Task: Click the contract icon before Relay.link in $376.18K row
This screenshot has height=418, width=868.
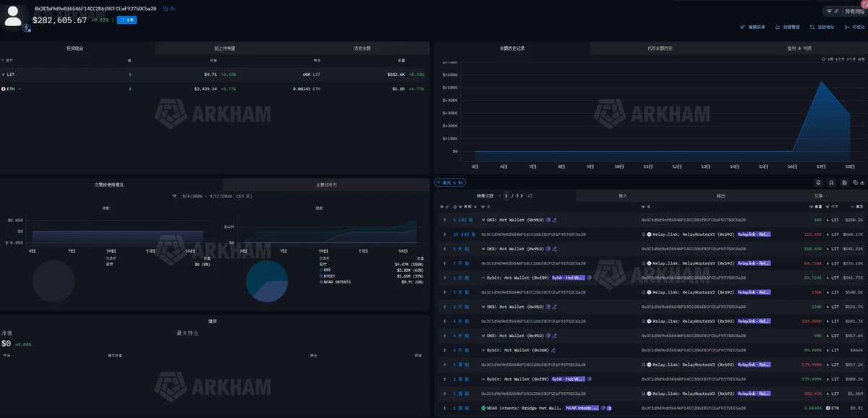Action: click(x=644, y=263)
